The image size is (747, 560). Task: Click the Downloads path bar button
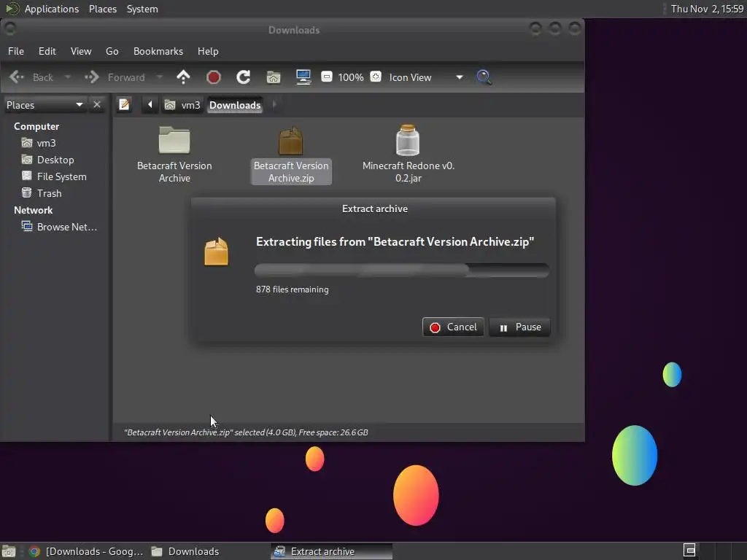point(235,105)
